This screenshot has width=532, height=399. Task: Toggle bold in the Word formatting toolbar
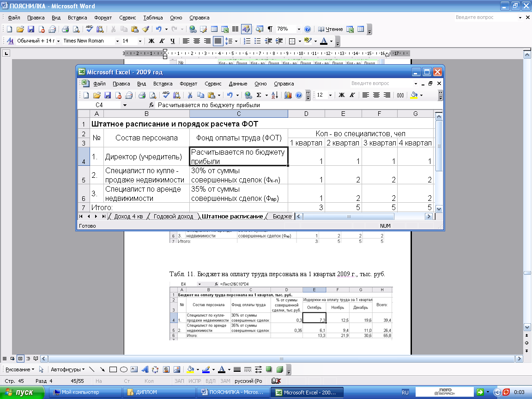coord(151,41)
